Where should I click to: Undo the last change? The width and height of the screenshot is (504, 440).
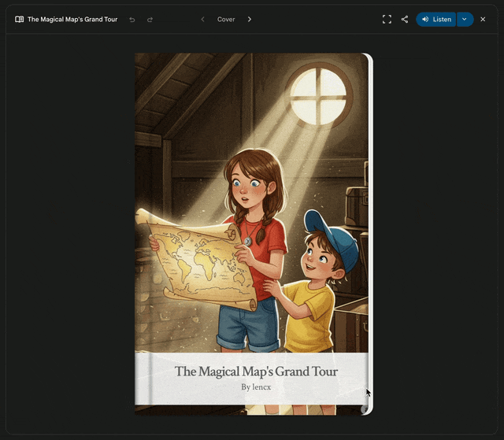pos(132,20)
